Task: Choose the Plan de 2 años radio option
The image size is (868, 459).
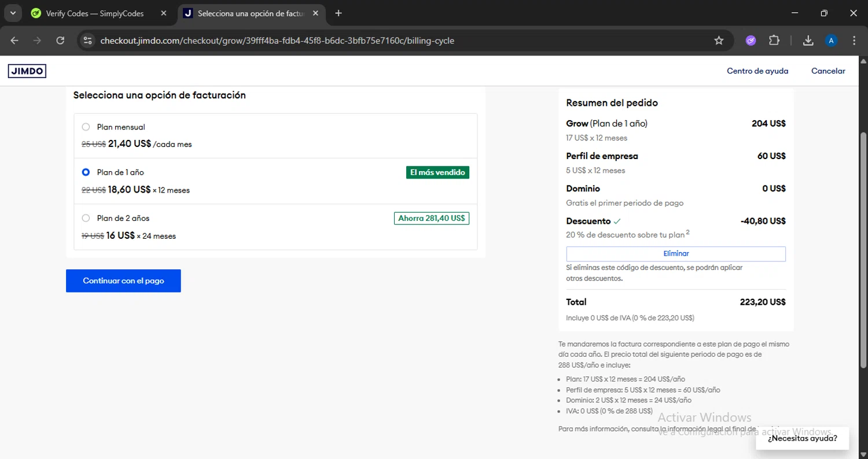Action: click(86, 219)
